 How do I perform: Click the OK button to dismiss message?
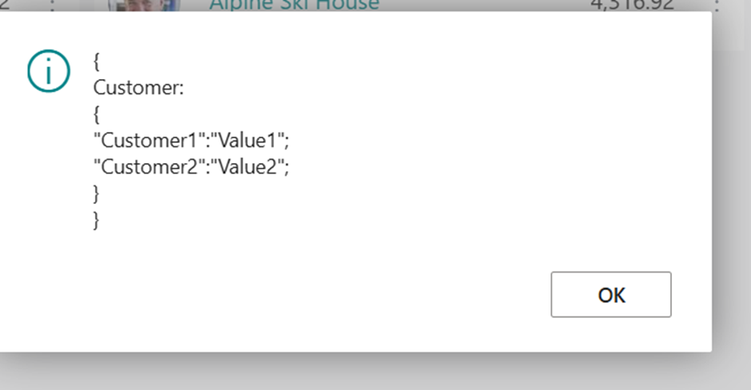click(611, 295)
